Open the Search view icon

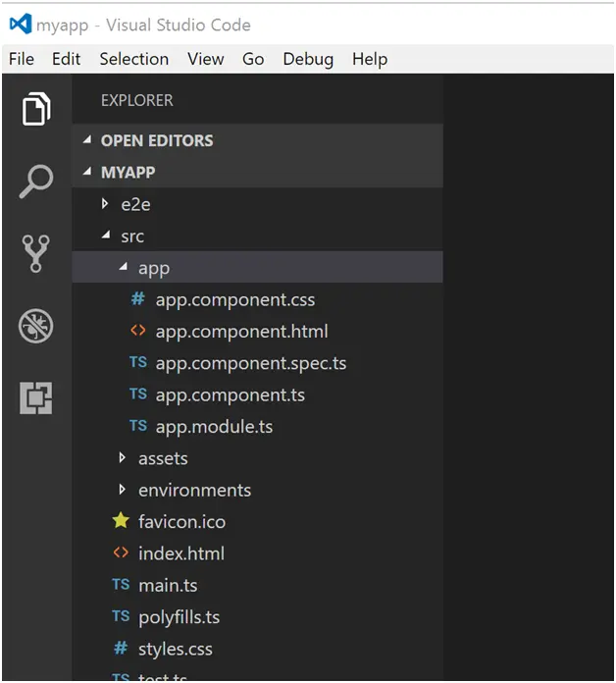click(36, 182)
